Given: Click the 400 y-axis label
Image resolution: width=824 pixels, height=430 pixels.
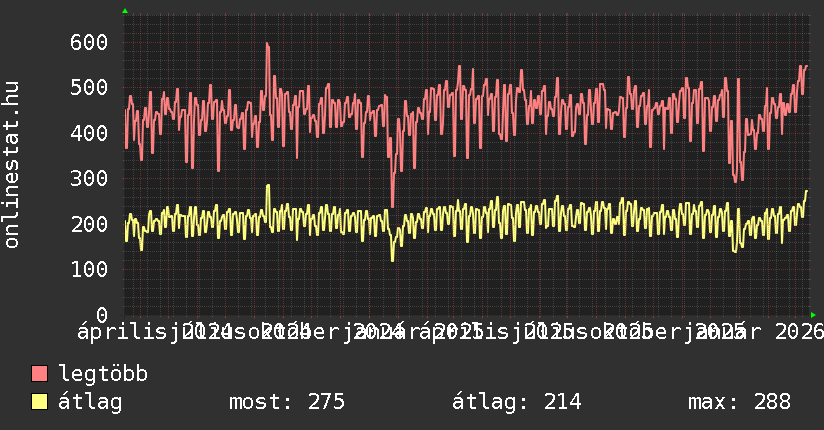Looking at the screenshot, I should (x=88, y=133).
